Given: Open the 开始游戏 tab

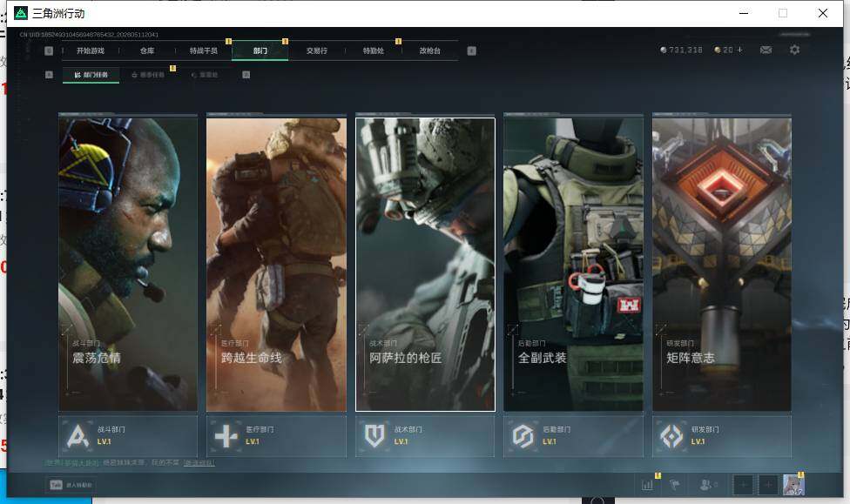Looking at the screenshot, I should click(x=90, y=50).
